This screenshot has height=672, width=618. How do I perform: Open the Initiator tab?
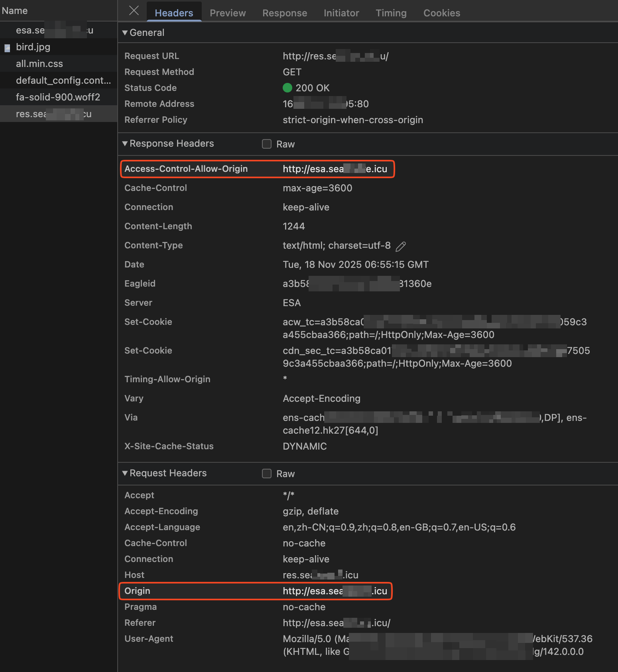(341, 13)
